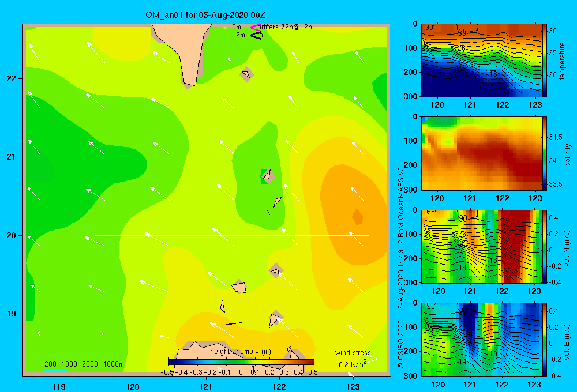The height and width of the screenshot is (392, 577).
Task: Click the '4000m' depth contour legend text
Action: click(x=113, y=364)
